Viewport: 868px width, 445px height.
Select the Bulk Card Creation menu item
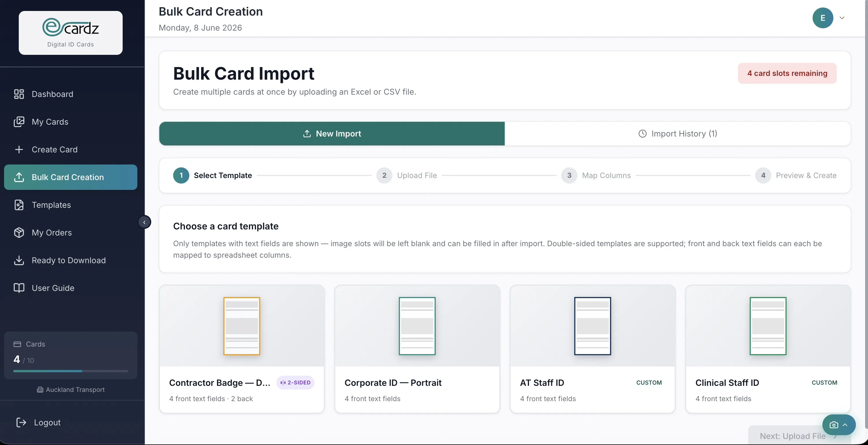point(71,177)
